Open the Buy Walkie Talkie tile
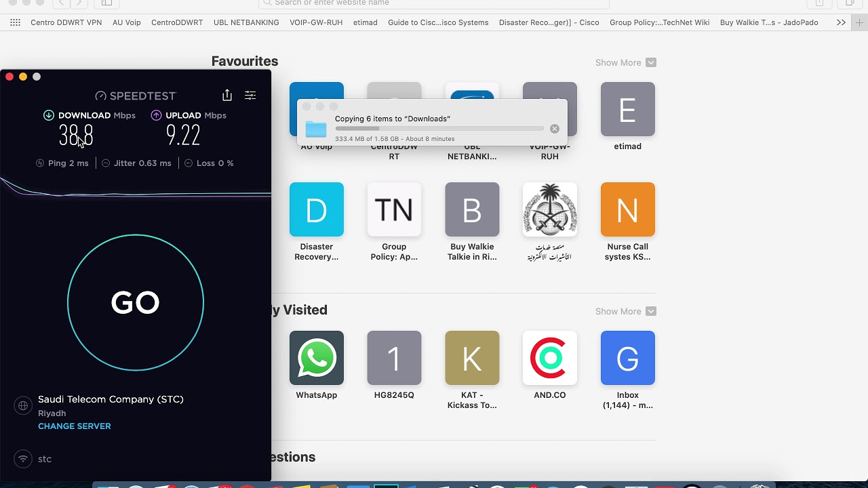This screenshot has height=488, width=868. [x=472, y=209]
